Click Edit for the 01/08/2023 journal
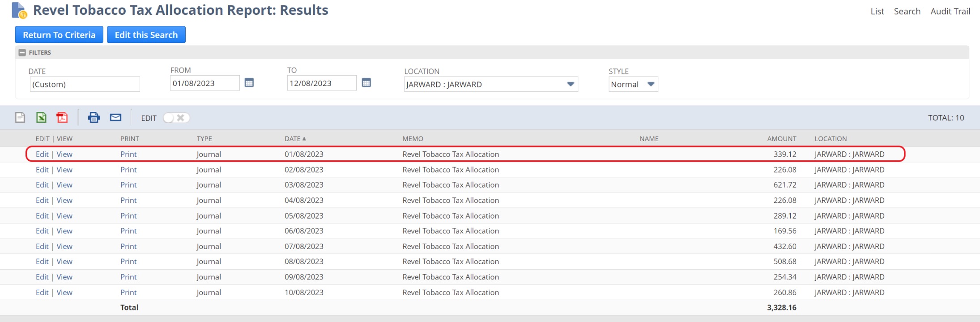The height and width of the screenshot is (322, 980). [x=42, y=154]
